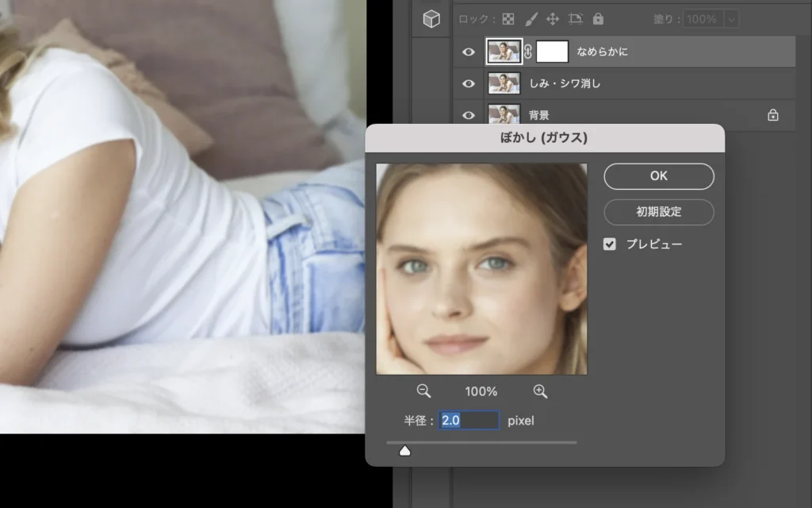The image size is (812, 508).
Task: Lock image pixels brush icon
Action: 531,18
